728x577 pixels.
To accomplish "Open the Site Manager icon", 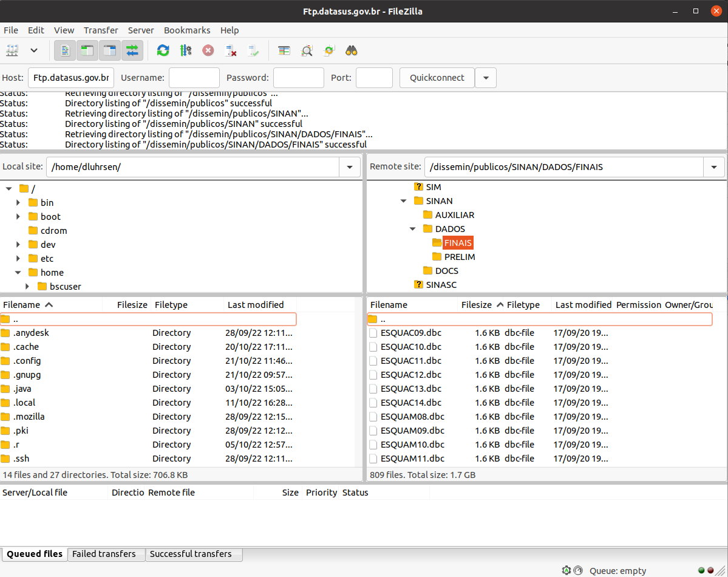I will (x=13, y=50).
